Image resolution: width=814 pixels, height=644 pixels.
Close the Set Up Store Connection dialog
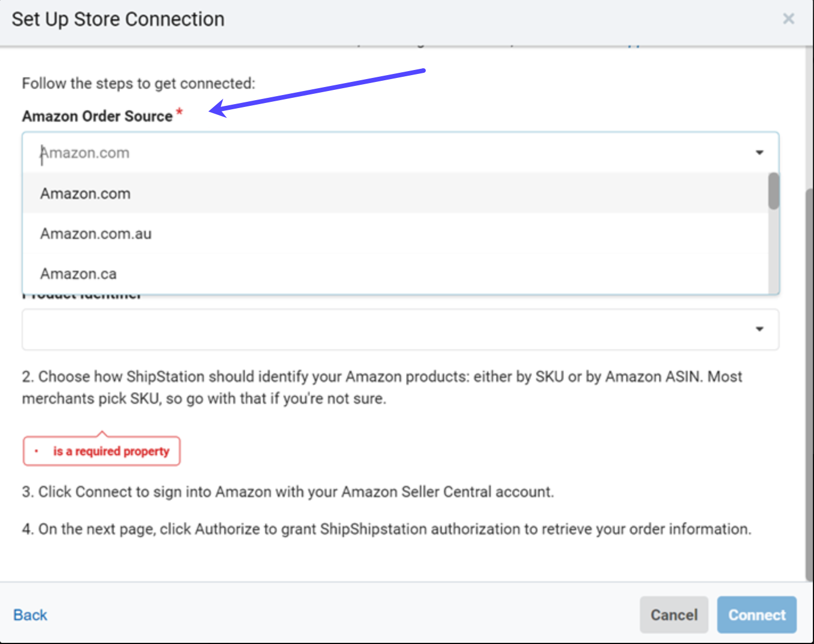788,19
